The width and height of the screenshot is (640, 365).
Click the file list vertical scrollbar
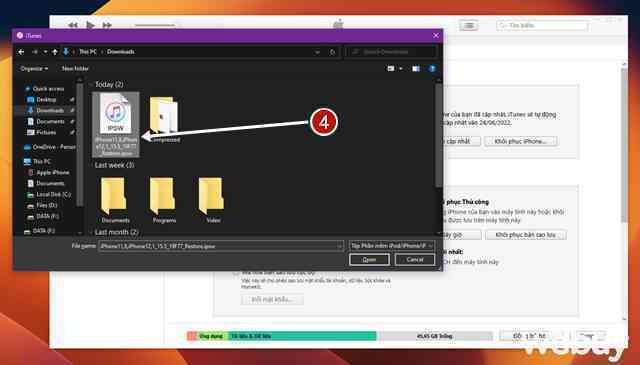point(438,135)
